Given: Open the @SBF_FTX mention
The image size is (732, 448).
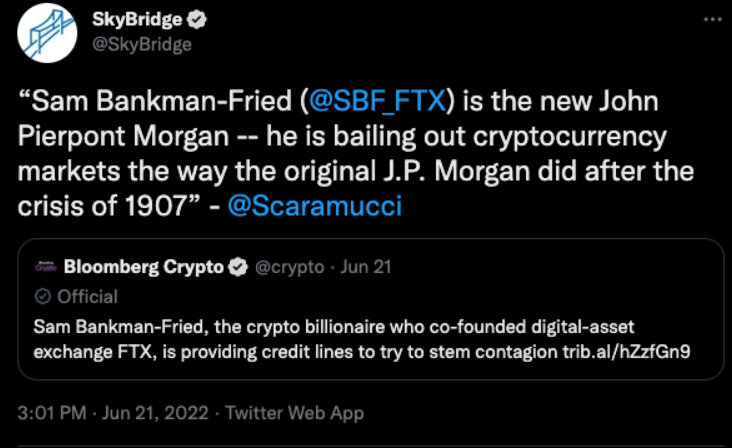Looking at the screenshot, I should (377, 101).
